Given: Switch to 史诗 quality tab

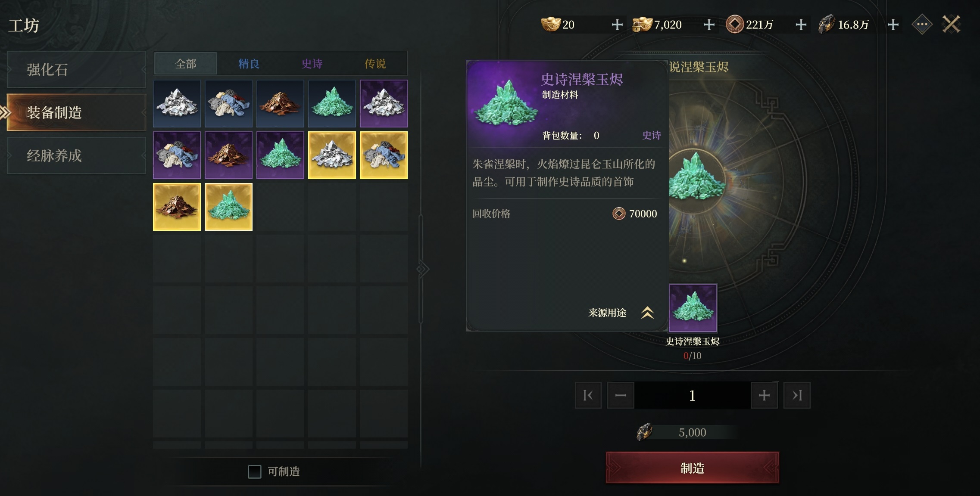Looking at the screenshot, I should pyautogui.click(x=312, y=64).
